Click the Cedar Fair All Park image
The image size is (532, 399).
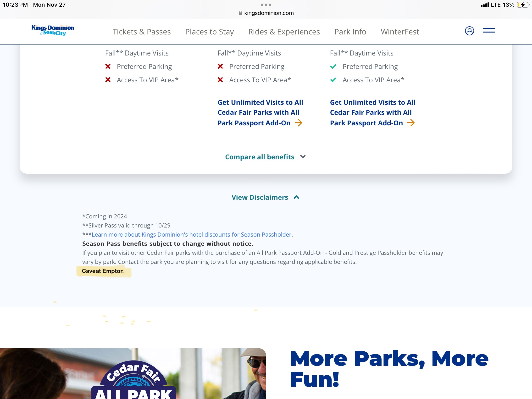click(x=133, y=373)
